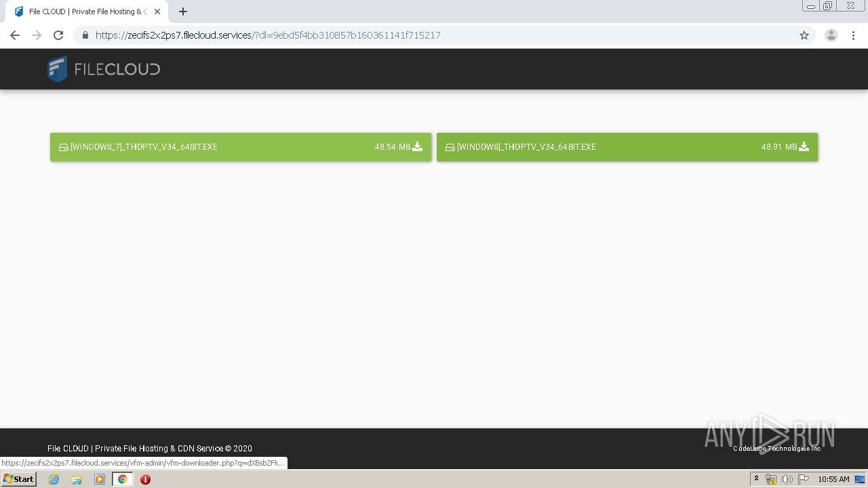Open Windows Explorer folder from taskbar

pyautogui.click(x=77, y=479)
